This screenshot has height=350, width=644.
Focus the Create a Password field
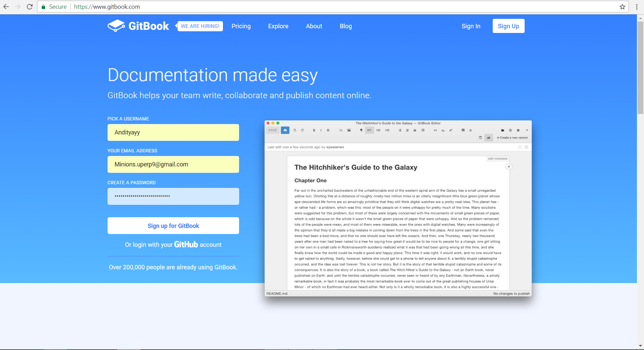[x=173, y=196]
